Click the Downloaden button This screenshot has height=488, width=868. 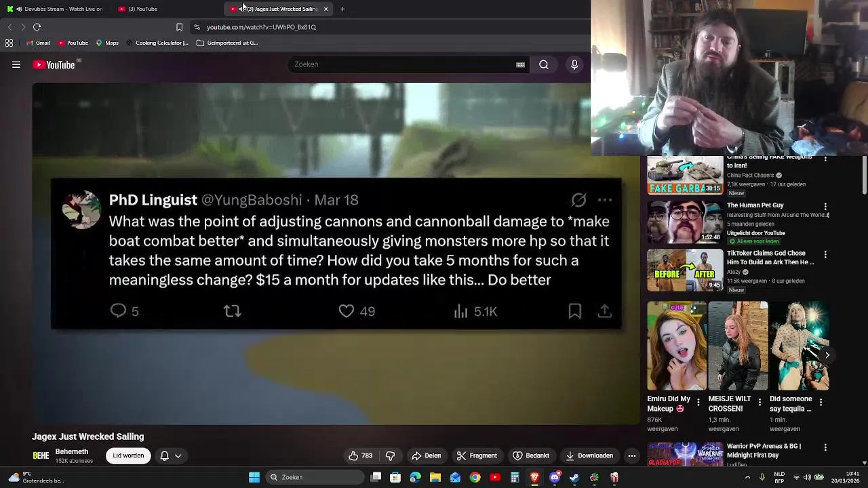click(589, 455)
